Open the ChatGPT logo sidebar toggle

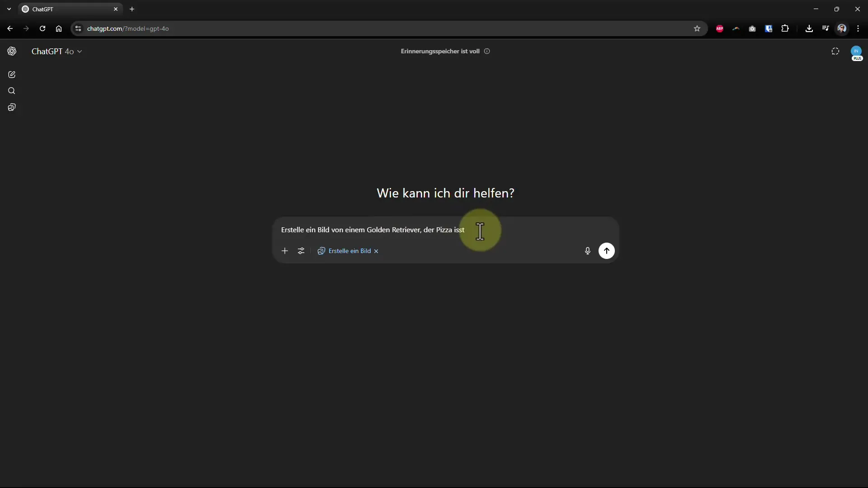pyautogui.click(x=12, y=52)
